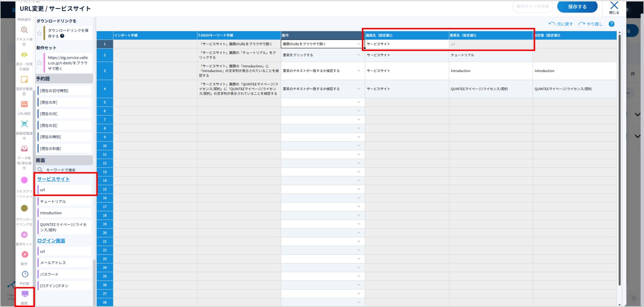Viewport: 644px width, 307px height.
Task: Open the 表示・非表示検証 eye icon
Action: pyautogui.click(x=24, y=55)
